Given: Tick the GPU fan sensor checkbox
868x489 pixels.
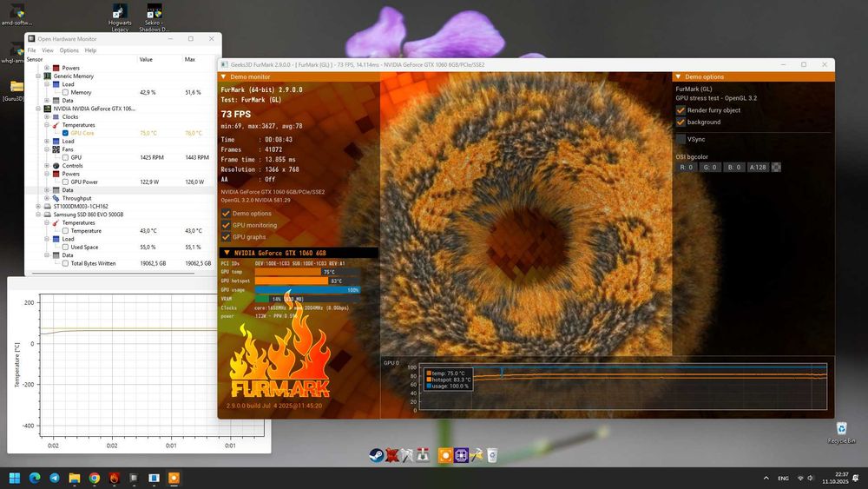Looking at the screenshot, I should click(x=65, y=157).
